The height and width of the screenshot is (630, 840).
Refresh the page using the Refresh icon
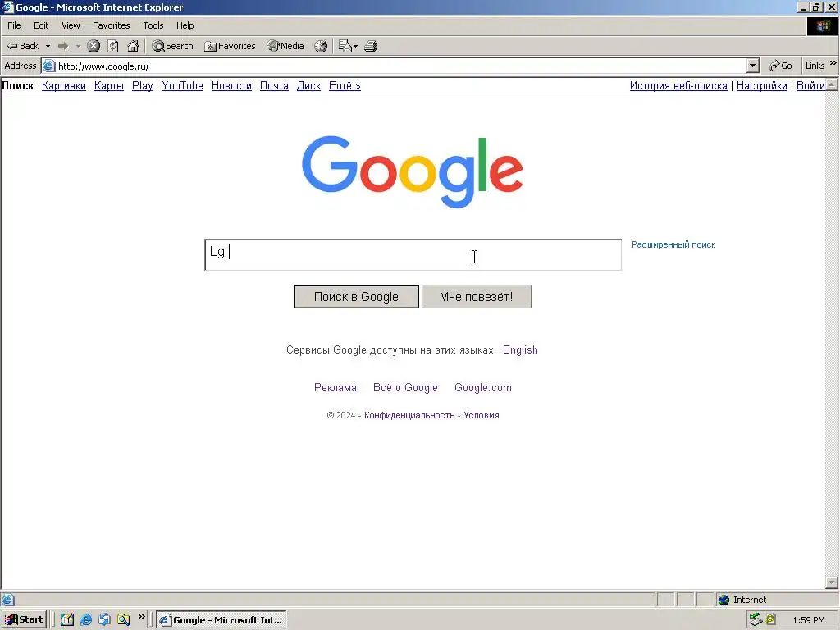coord(113,46)
